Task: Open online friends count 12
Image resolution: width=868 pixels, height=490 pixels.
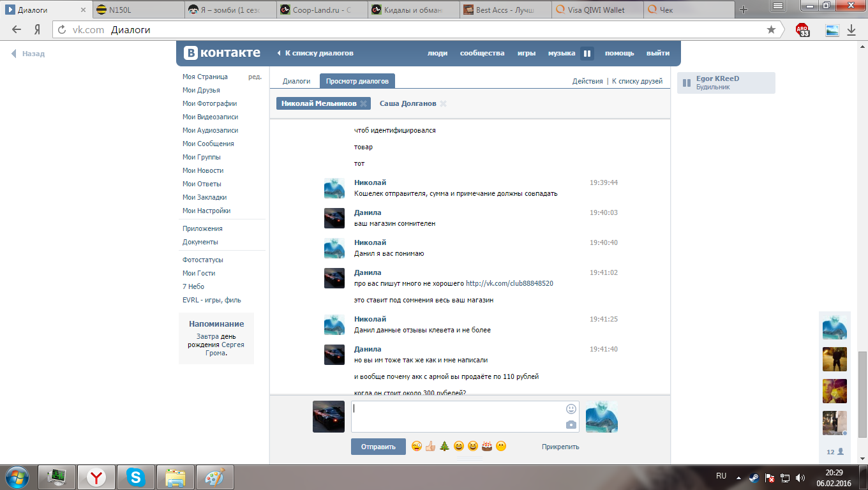Action: tap(835, 452)
